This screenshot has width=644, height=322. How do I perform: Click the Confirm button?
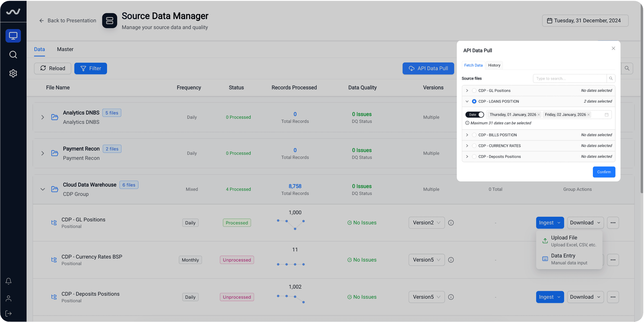(x=604, y=172)
